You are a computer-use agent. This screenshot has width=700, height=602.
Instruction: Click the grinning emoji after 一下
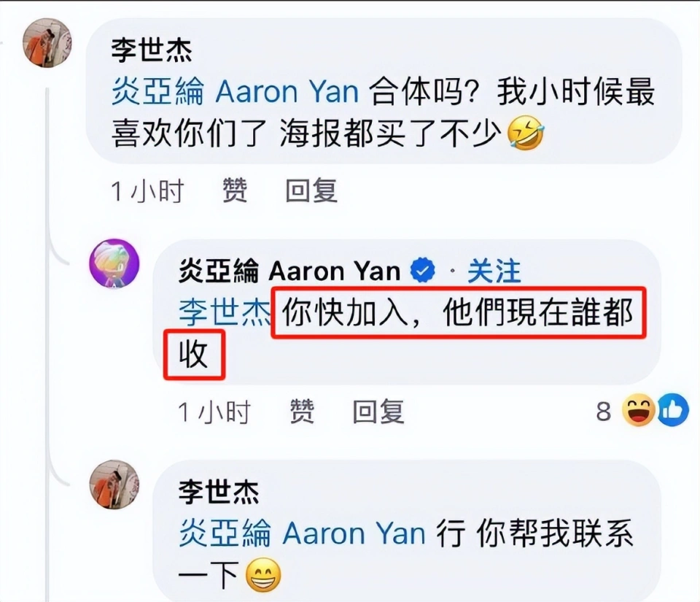(263, 575)
